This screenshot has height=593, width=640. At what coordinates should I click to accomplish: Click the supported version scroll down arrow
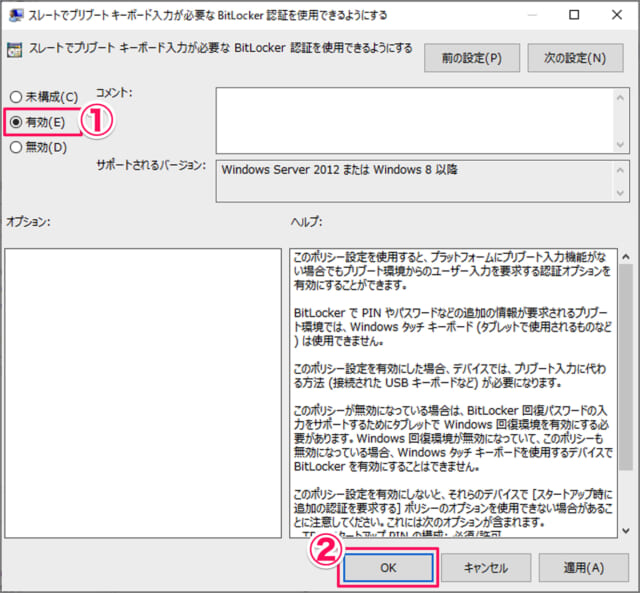pos(620,193)
